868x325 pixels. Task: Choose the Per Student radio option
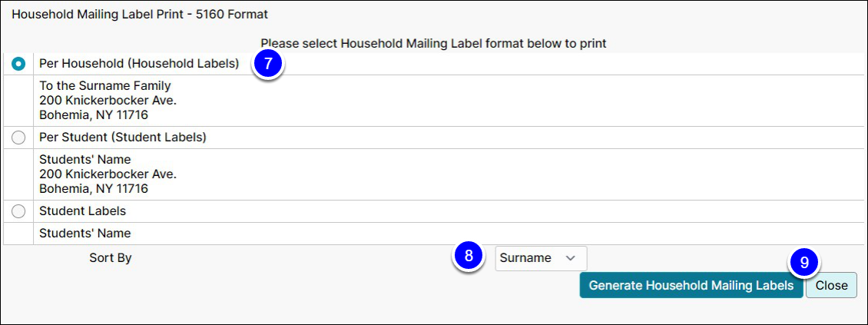click(x=18, y=138)
